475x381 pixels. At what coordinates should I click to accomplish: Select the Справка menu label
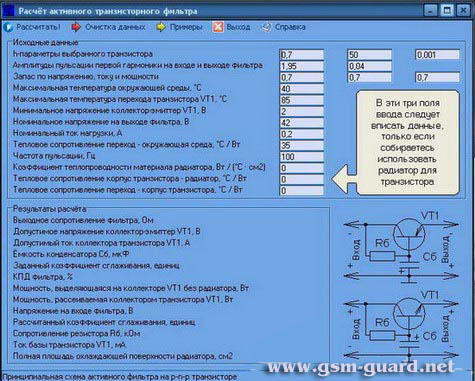[x=290, y=27]
